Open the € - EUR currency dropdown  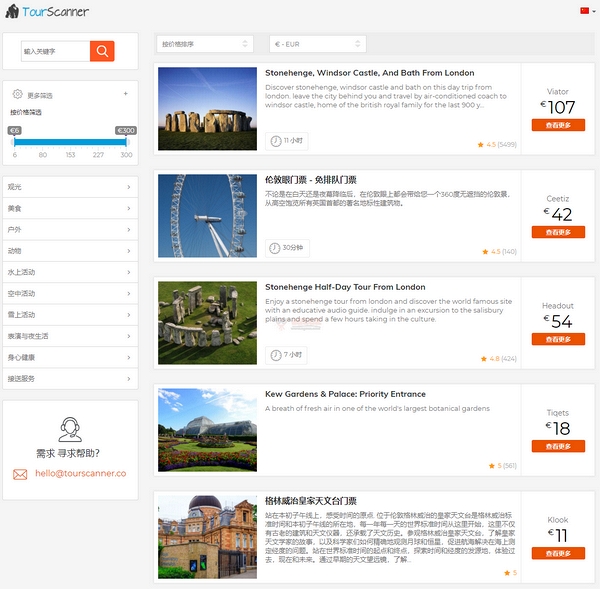[x=318, y=44]
